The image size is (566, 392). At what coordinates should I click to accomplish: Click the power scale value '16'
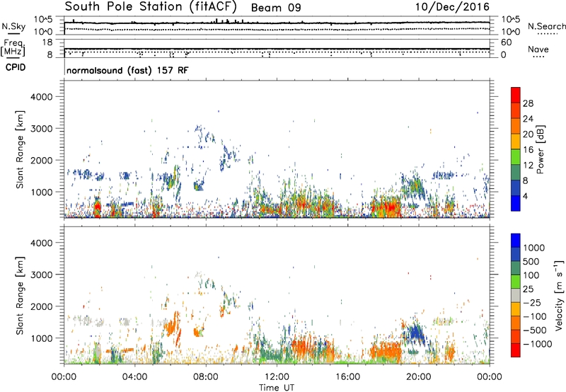pyautogui.click(x=528, y=150)
